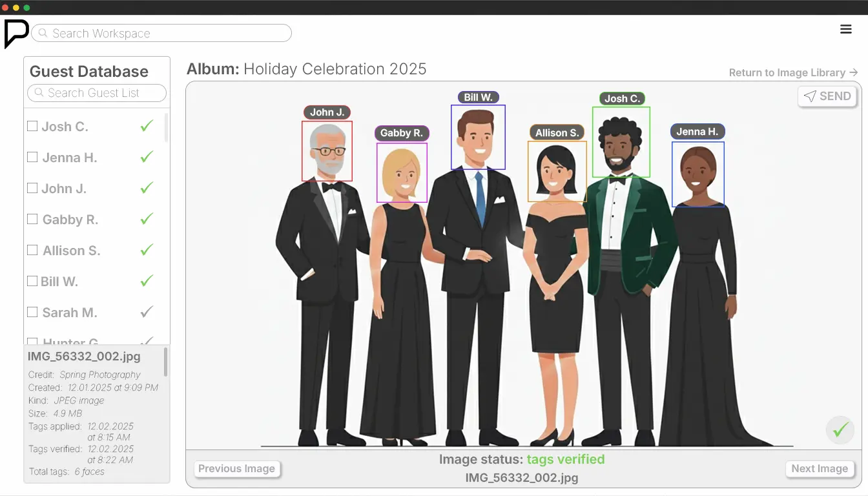Select the Sarah M. checkbox
The width and height of the screenshot is (868, 496).
point(32,312)
